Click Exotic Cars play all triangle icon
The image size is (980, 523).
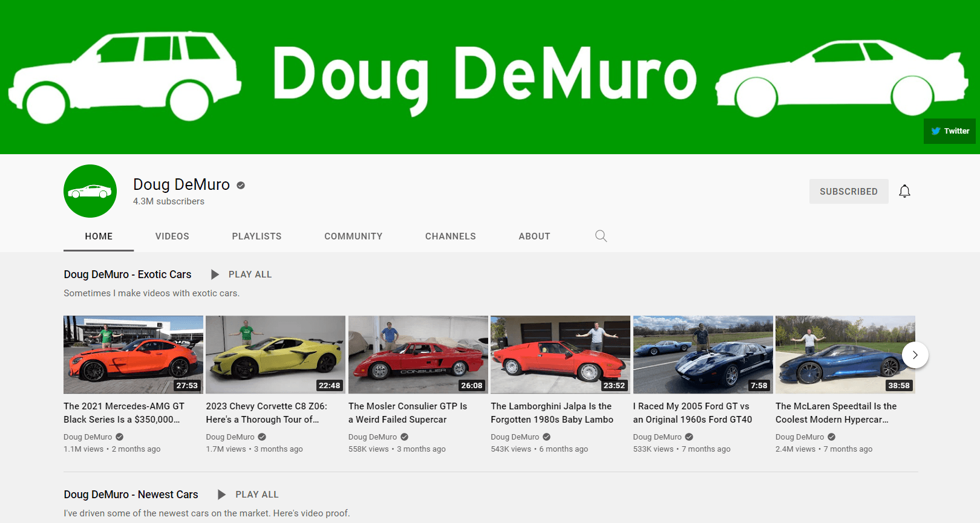tap(215, 274)
